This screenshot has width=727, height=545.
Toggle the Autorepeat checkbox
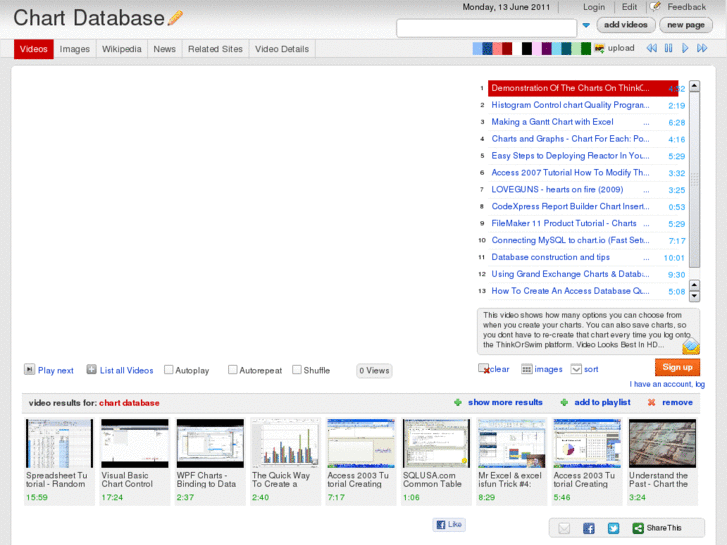[233, 370]
